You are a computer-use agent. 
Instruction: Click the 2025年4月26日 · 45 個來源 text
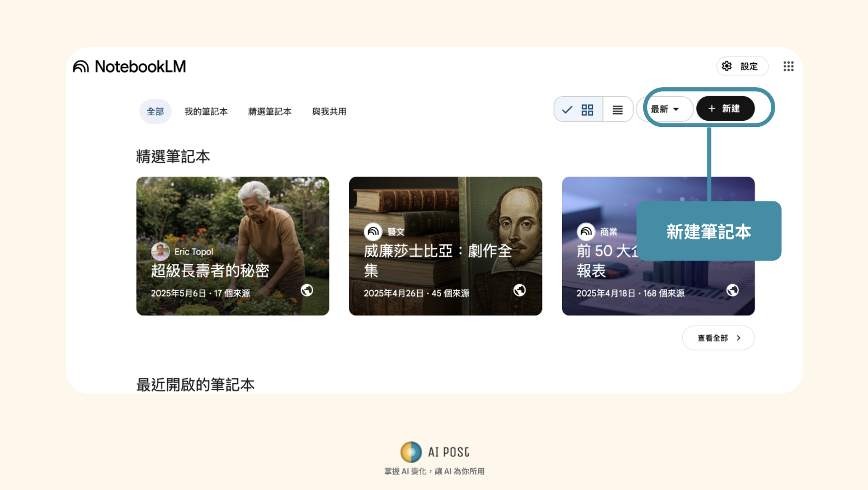coord(417,293)
